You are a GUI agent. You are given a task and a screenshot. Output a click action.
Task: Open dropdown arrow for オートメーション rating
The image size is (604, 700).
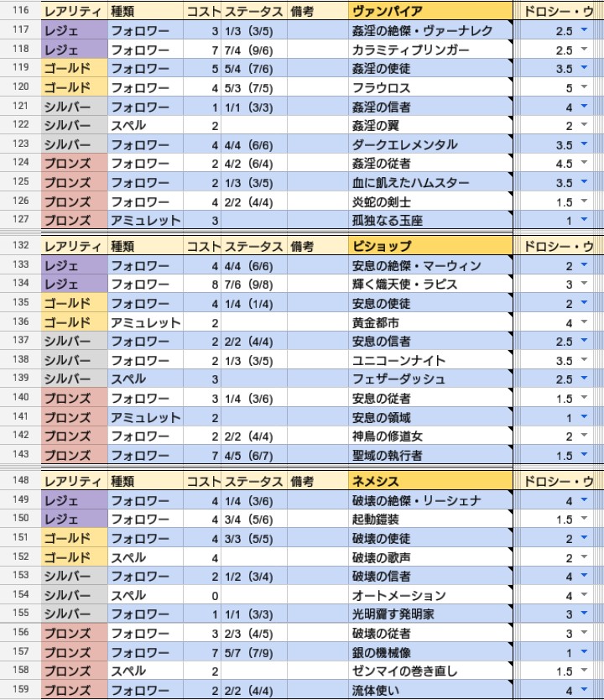coord(584,594)
